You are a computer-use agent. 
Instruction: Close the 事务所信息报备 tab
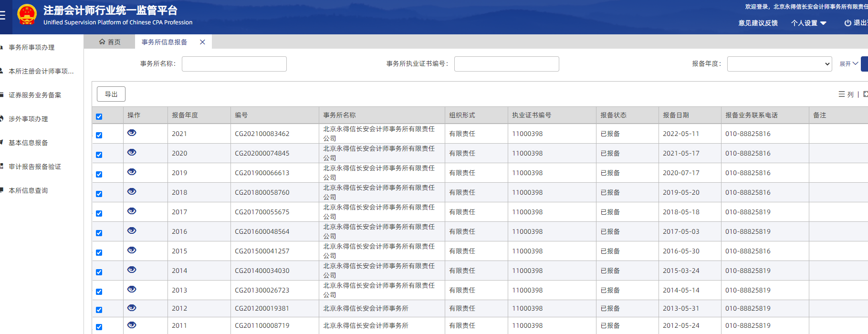click(x=202, y=42)
